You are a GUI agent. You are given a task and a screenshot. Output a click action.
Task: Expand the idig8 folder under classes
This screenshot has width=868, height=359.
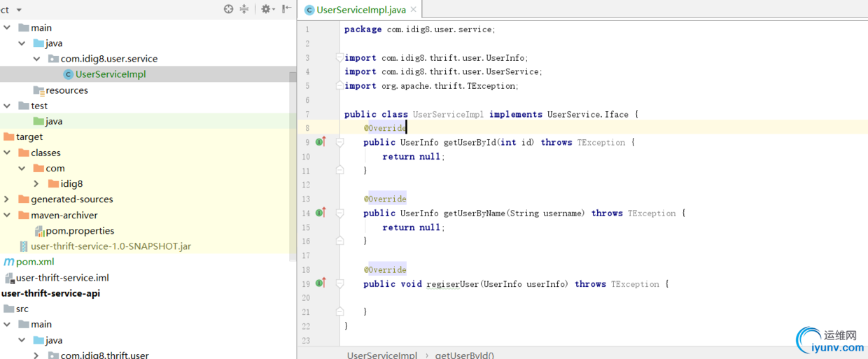pos(36,183)
